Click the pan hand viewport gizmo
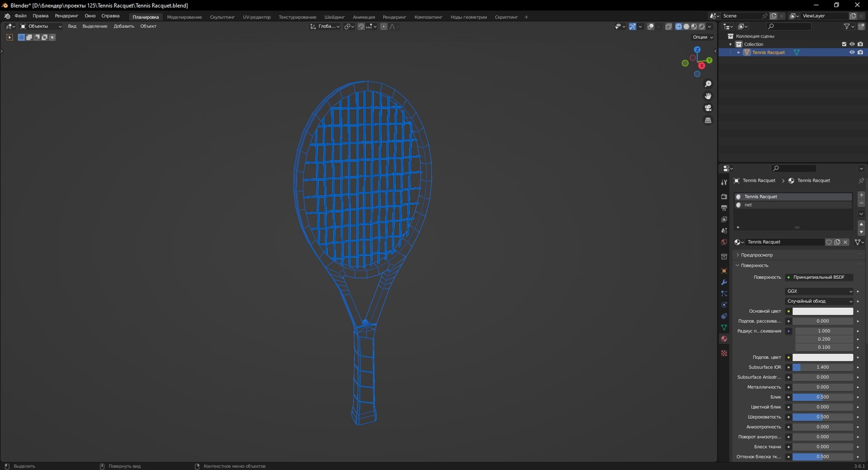 (x=708, y=96)
